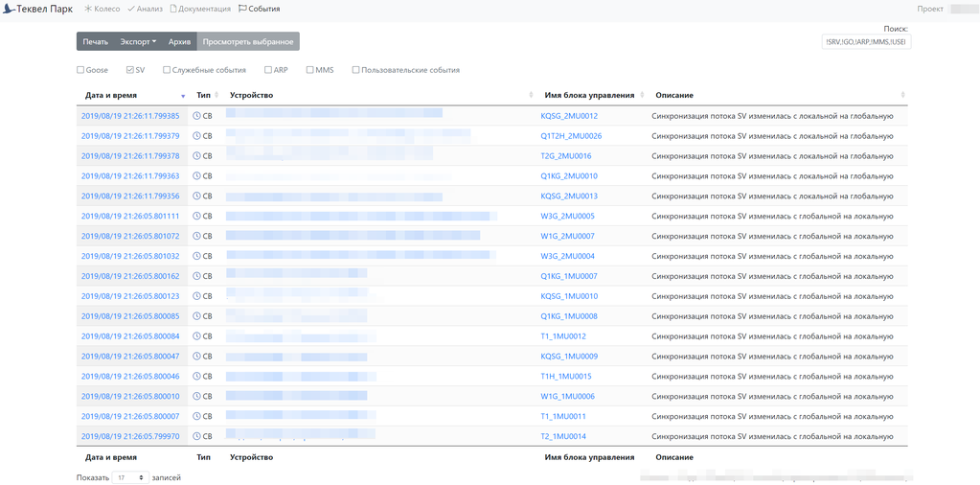Viewport: 980px width, 485px height.
Task: Sort the Тип column
Action: (x=217, y=96)
